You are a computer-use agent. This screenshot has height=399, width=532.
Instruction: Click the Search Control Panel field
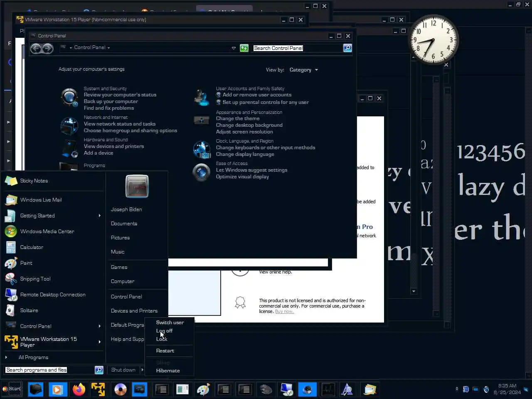coord(297,48)
